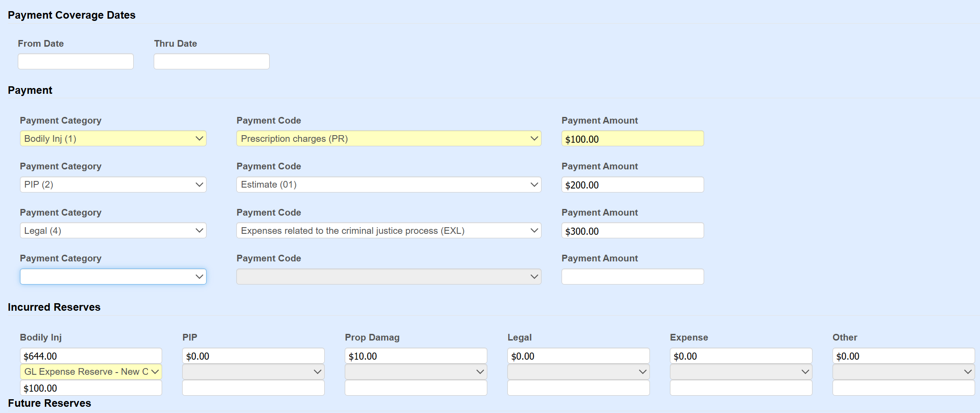Select the Other incurred reserve $0.00 field
The width and height of the screenshot is (980, 413).
coord(903,356)
